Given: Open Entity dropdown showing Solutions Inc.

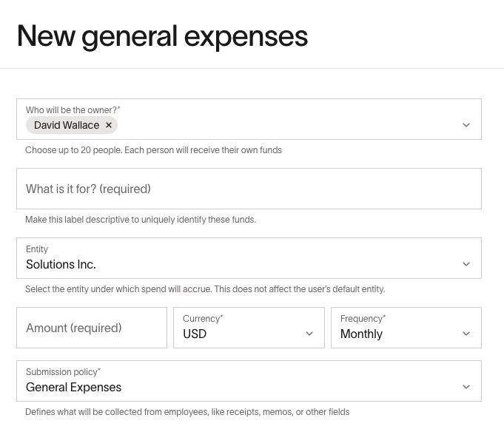Looking at the screenshot, I should pyautogui.click(x=249, y=258).
